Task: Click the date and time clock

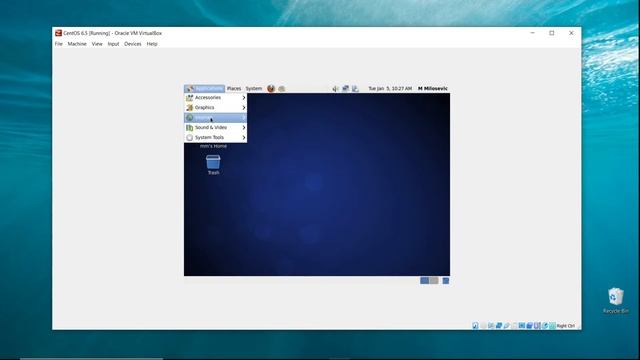Action: 390,89
